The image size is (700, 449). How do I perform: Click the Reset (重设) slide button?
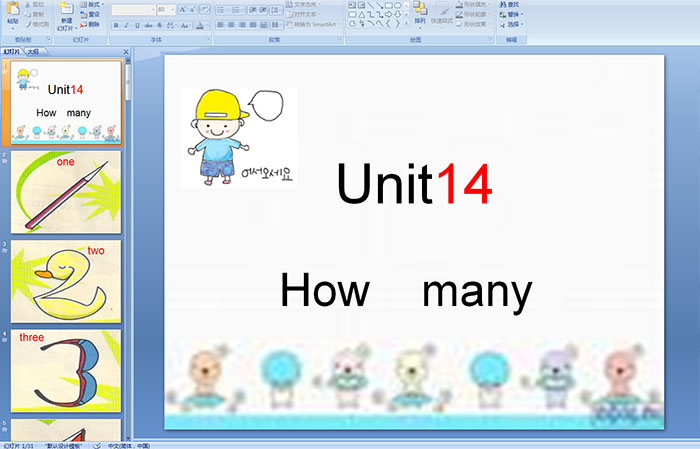(x=90, y=14)
